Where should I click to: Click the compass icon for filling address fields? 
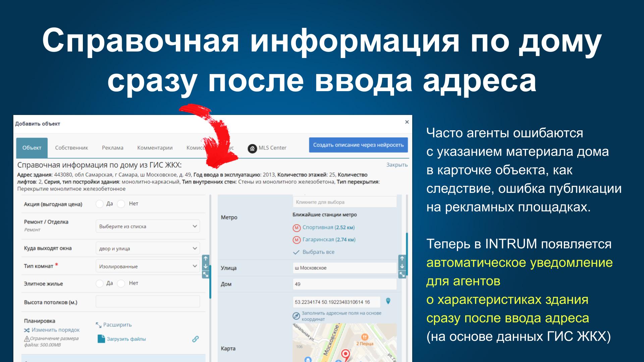coord(296,316)
